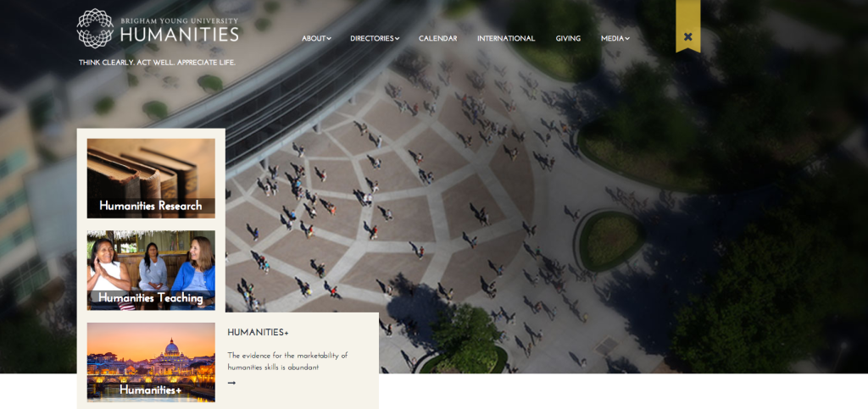Screen dimensions: 868x409
Task: Open the International menu item
Action: coord(506,39)
